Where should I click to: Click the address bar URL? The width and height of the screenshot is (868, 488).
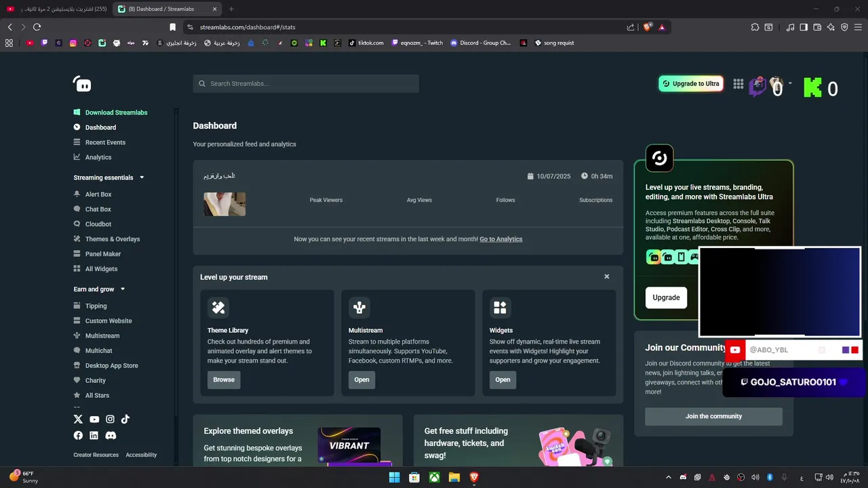248,27
